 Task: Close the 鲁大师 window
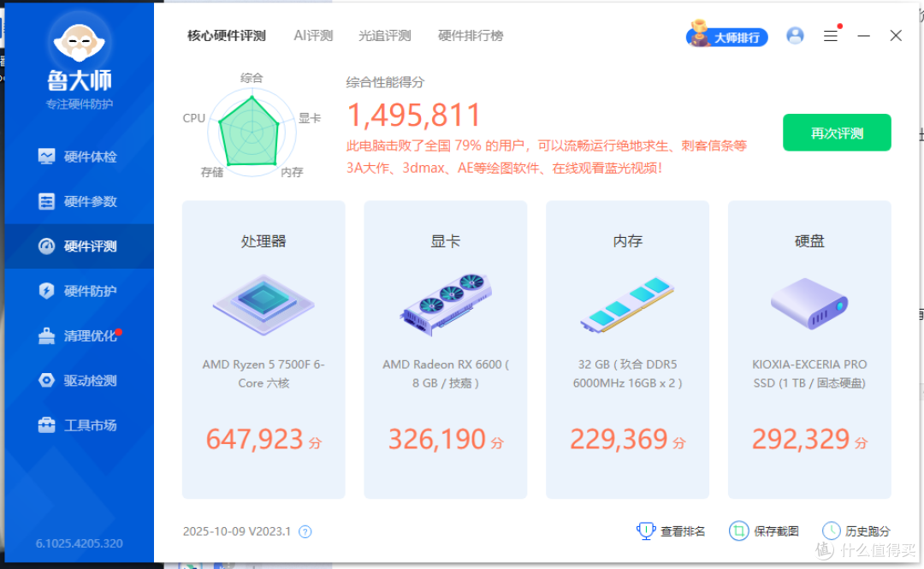[x=896, y=36]
